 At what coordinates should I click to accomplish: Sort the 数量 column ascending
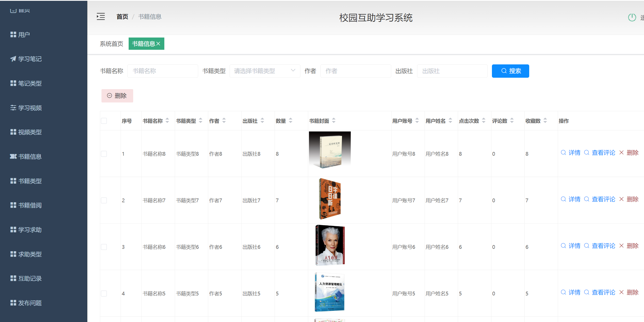[290, 119]
